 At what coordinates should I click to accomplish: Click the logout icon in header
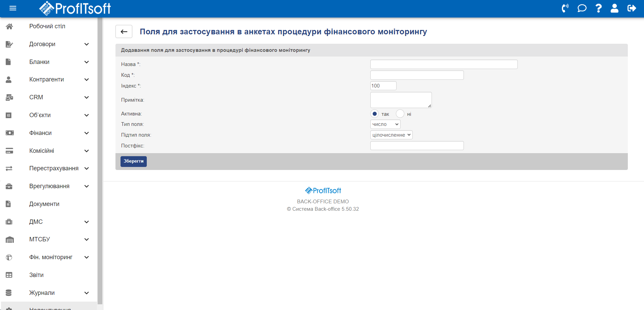pos(632,8)
